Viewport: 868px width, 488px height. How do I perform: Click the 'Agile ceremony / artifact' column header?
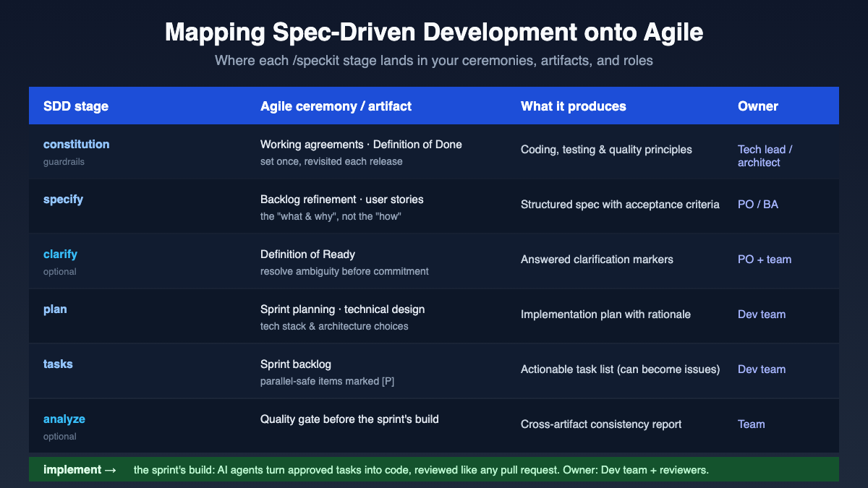pyautogui.click(x=336, y=106)
